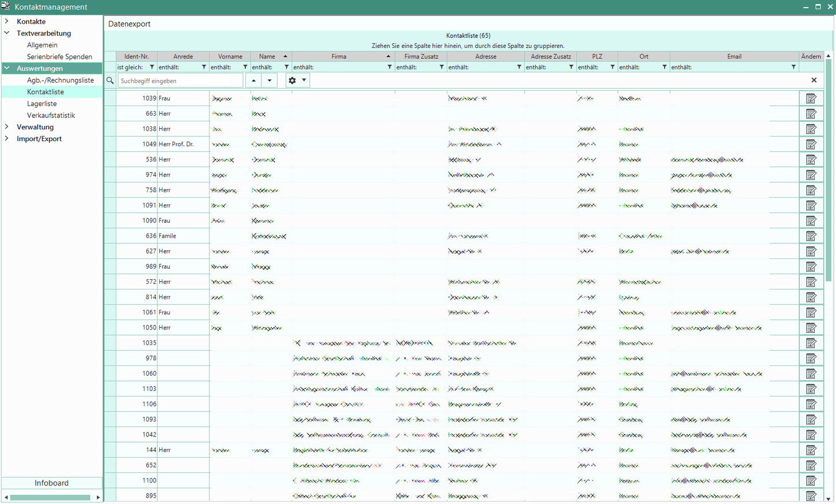Click the filter funnel in Ident-Nr. column
This screenshot has height=504, width=836.
152,68
